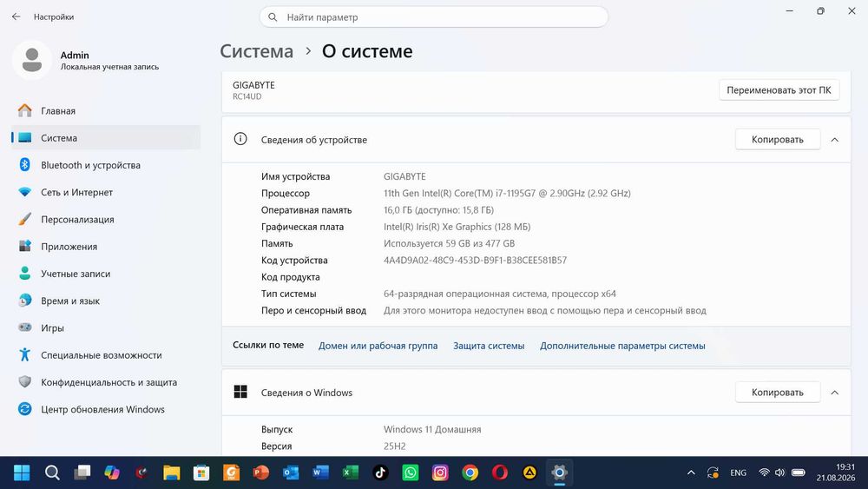This screenshot has width=868, height=489.
Task: Click the version value 25H2
Action: [x=395, y=446]
